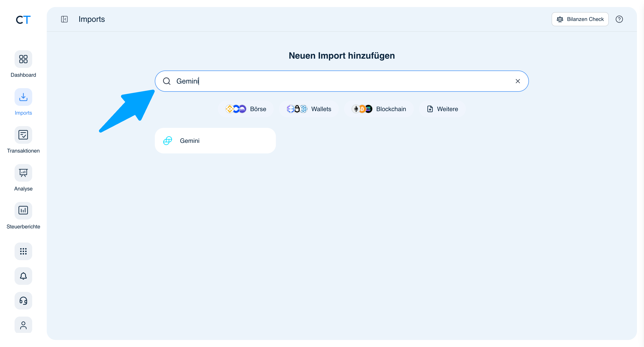Filter by Börse category
The height and width of the screenshot is (347, 644).
[x=246, y=109]
